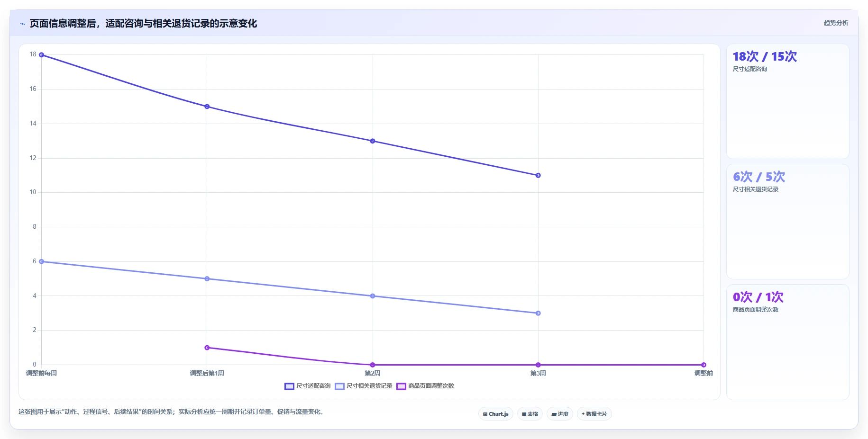Click the 尺寸适配咨询 point at 第3周
This screenshot has height=439, width=868.
[x=538, y=175]
